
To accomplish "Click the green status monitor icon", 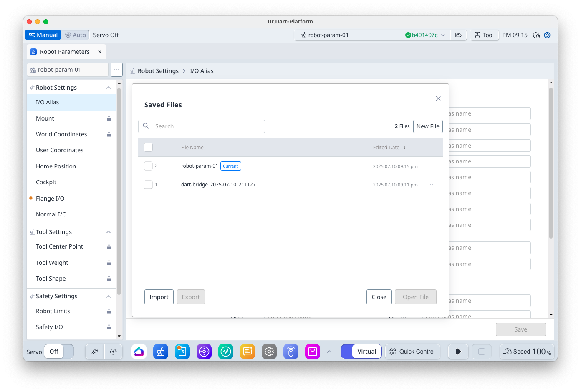I will coord(226,352).
